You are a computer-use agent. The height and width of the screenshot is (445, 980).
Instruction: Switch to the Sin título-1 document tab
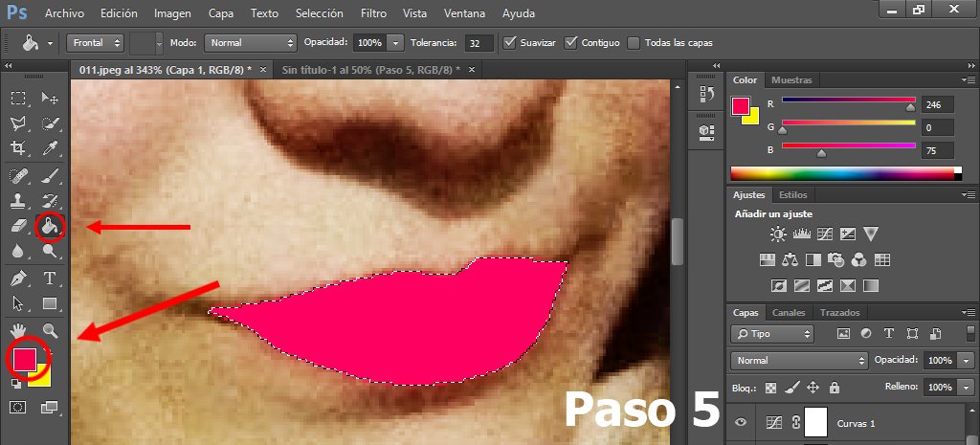(371, 69)
